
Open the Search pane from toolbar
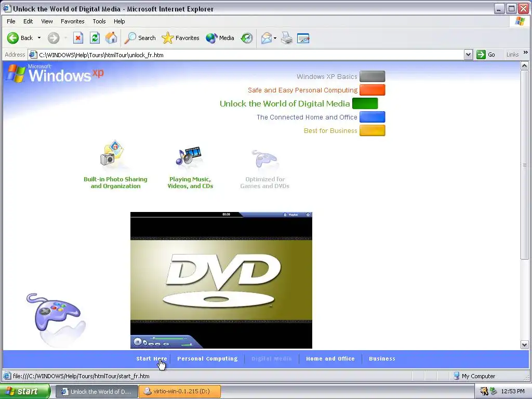click(140, 38)
